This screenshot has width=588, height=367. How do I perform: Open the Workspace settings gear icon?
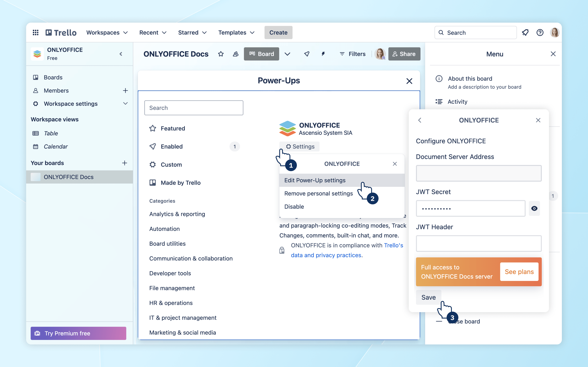[36, 104]
